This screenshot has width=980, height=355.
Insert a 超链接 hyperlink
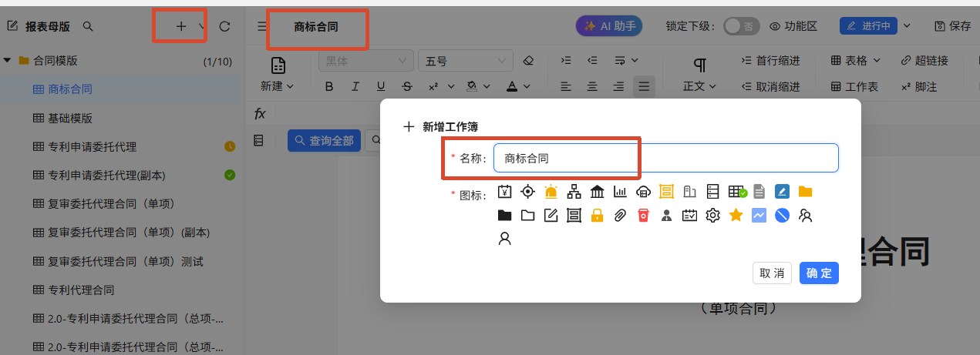coord(924,60)
